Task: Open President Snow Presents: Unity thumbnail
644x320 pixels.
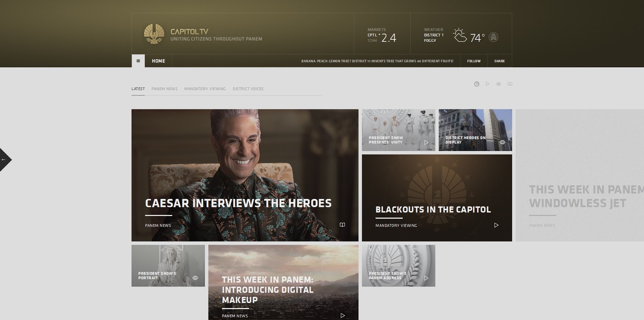Action: coord(398,130)
